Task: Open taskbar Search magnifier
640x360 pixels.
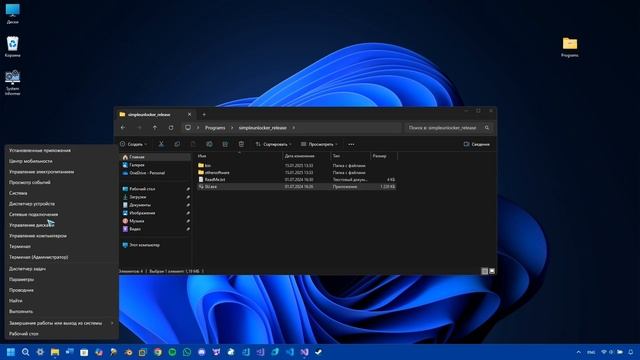Action: 25,352
